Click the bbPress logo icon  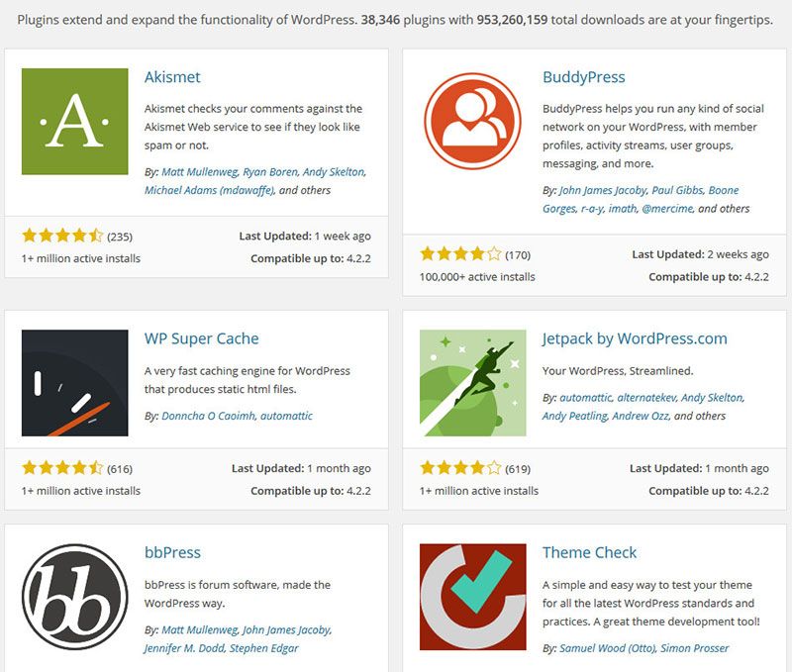click(75, 597)
